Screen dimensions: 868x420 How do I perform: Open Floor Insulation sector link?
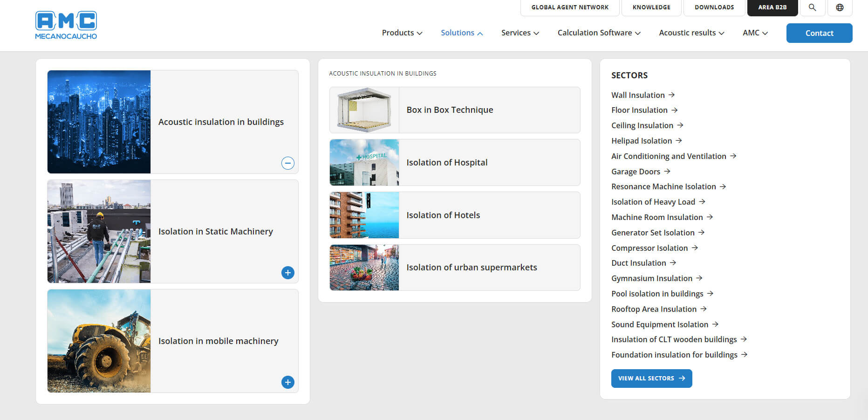click(644, 110)
